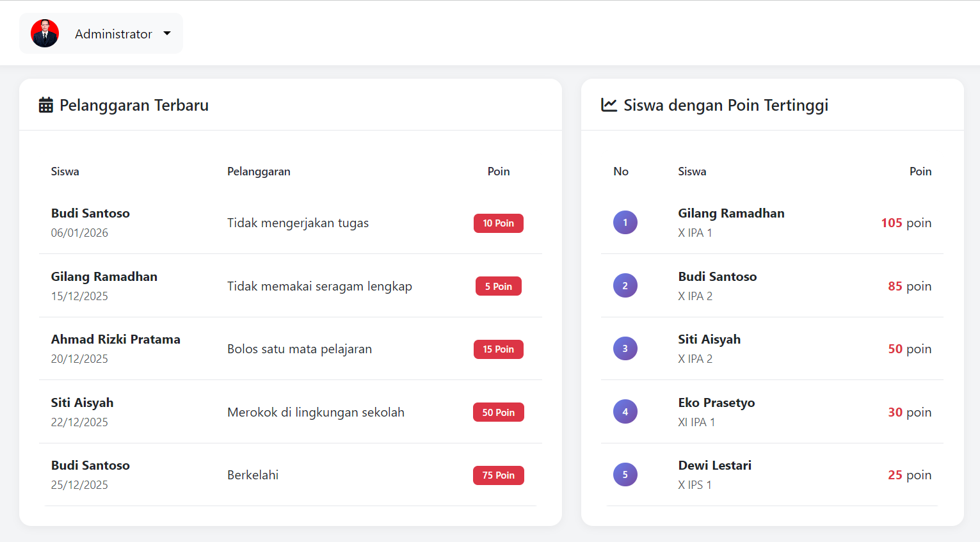Click the Tidak mengerjakan tugas violation

click(298, 223)
